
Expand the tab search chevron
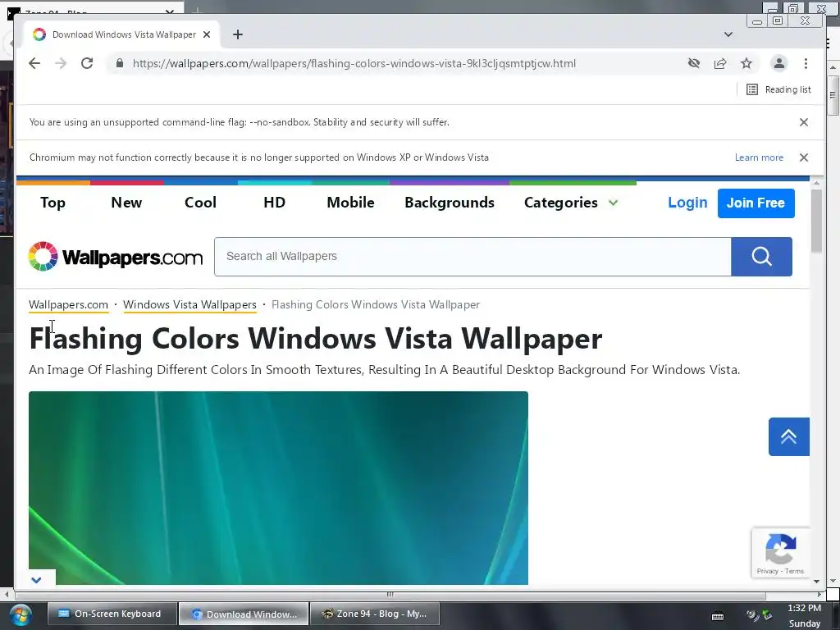(728, 34)
